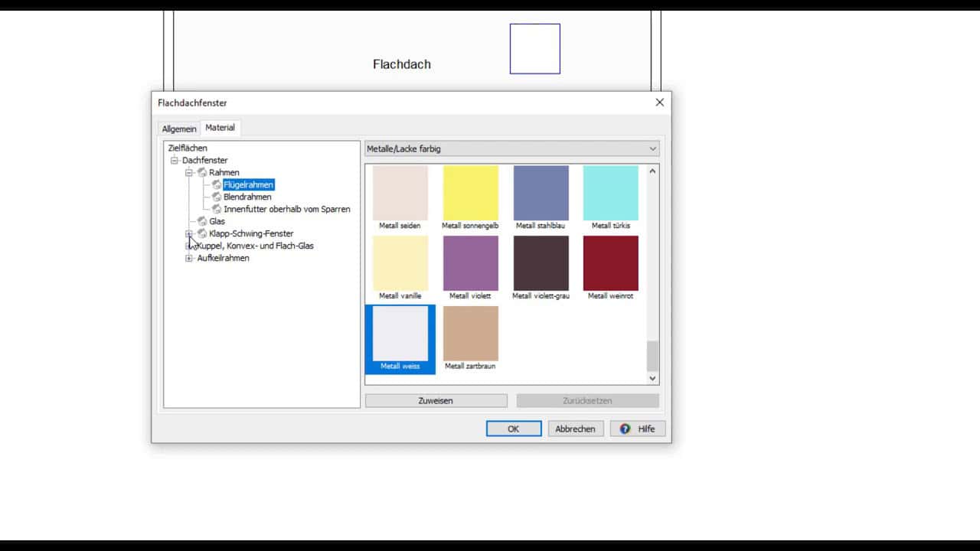Image resolution: width=980 pixels, height=551 pixels.
Task: Choose the Metall türkis swatch
Action: (x=610, y=193)
